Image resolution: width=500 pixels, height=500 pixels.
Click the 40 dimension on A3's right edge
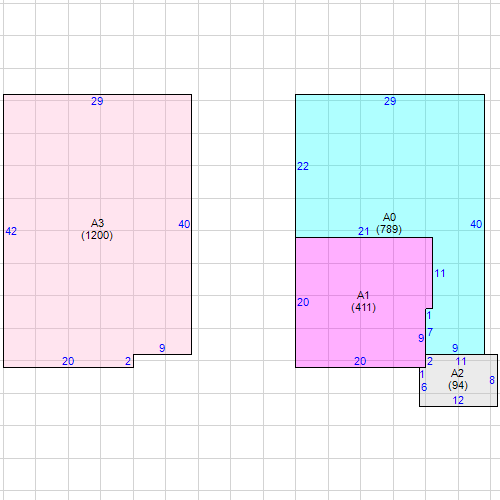click(x=184, y=224)
